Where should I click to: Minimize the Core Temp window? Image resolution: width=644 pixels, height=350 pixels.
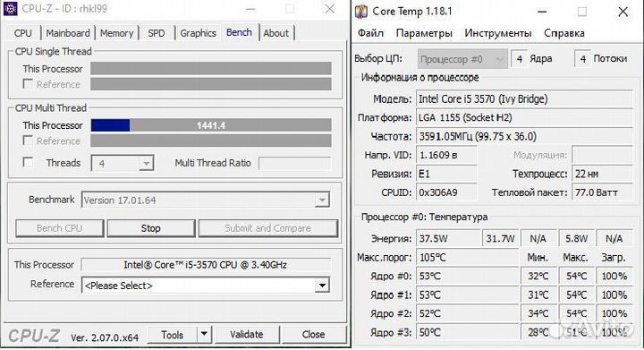tap(542, 12)
